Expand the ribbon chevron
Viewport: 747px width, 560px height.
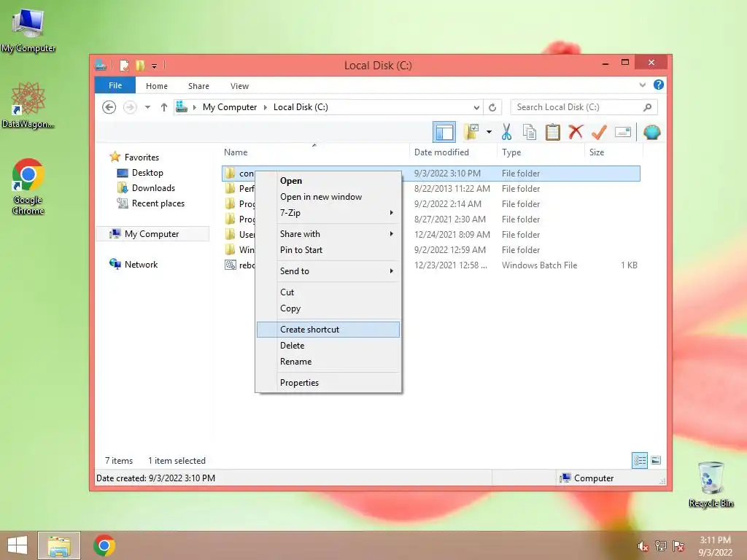642,85
